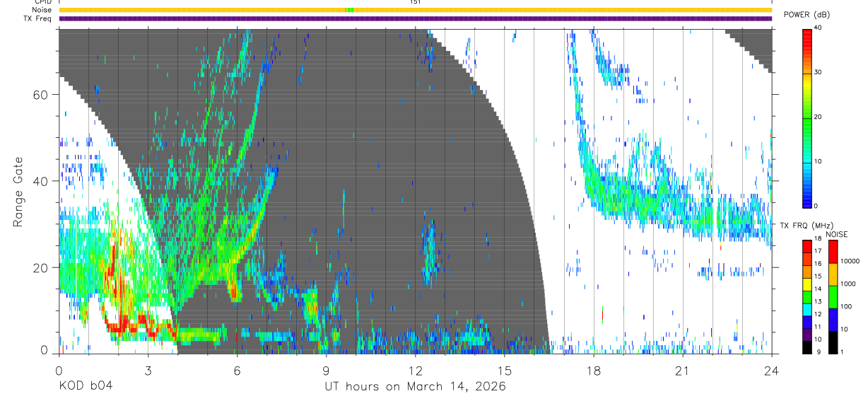Click the '10000' label on the noise scale
Viewport: 868px width, 401px height.
(x=849, y=261)
